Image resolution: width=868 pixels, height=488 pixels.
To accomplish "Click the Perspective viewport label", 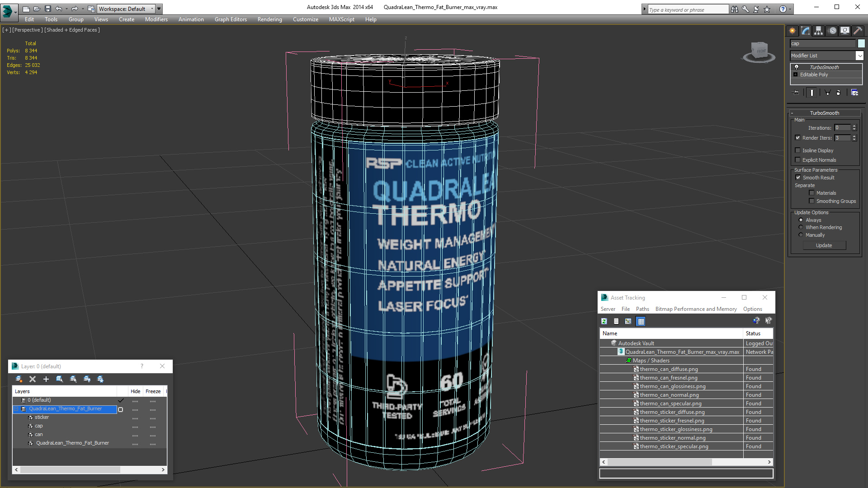I will coord(28,30).
